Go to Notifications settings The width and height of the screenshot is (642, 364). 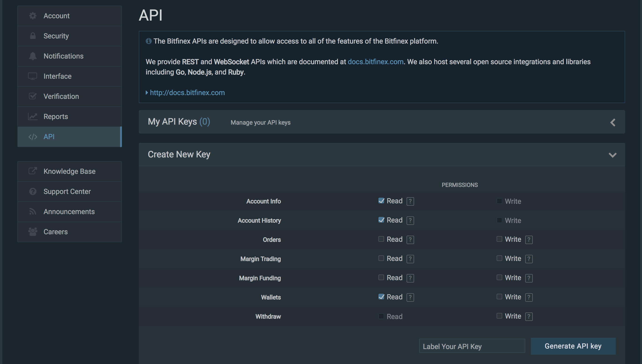click(x=70, y=56)
